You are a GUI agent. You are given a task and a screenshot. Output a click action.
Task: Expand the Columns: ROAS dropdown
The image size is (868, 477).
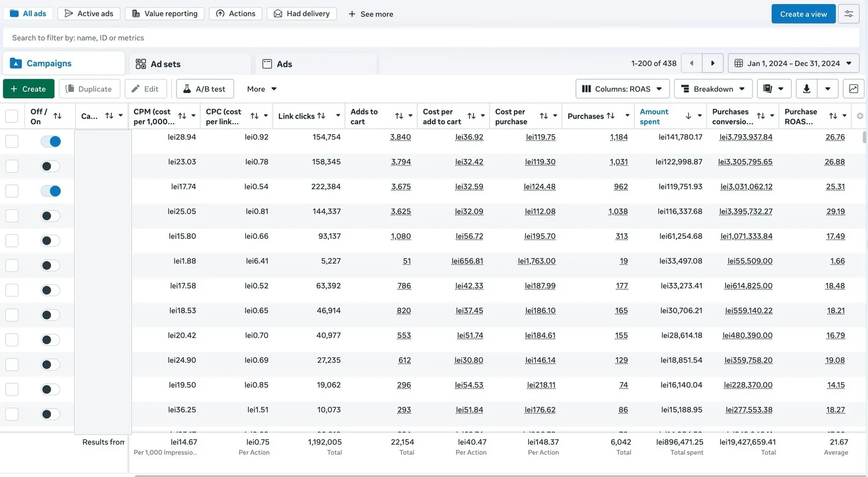point(623,89)
